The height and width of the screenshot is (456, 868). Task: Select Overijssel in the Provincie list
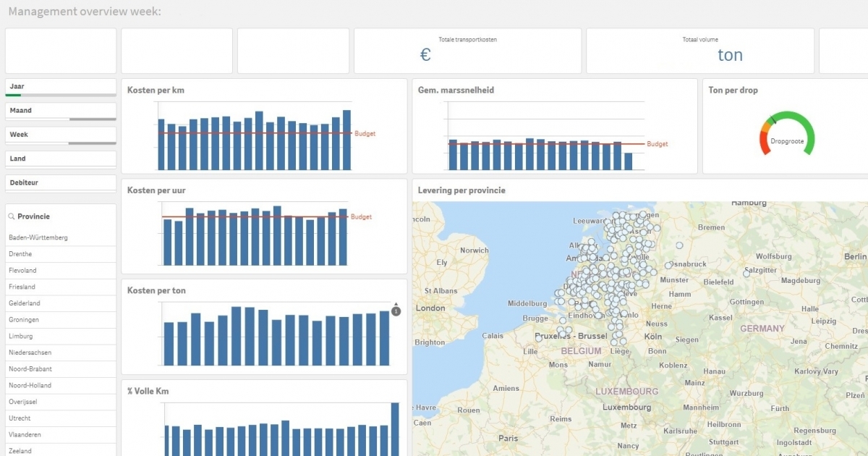[x=61, y=402]
